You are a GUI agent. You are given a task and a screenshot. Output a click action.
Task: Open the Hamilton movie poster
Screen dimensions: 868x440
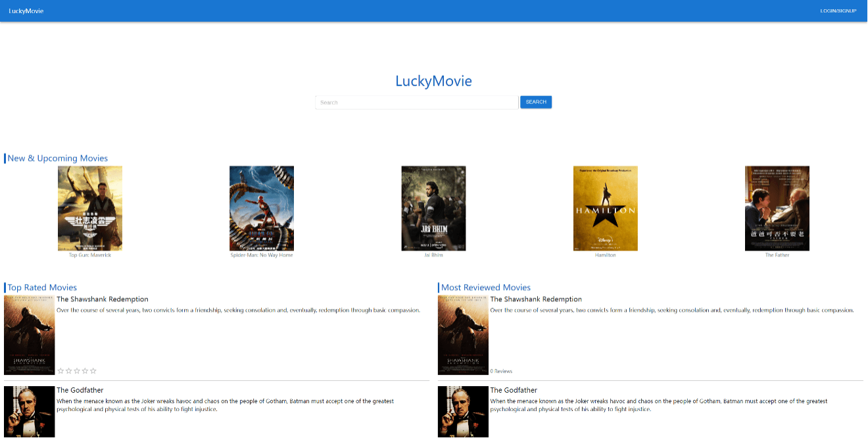[x=606, y=208]
